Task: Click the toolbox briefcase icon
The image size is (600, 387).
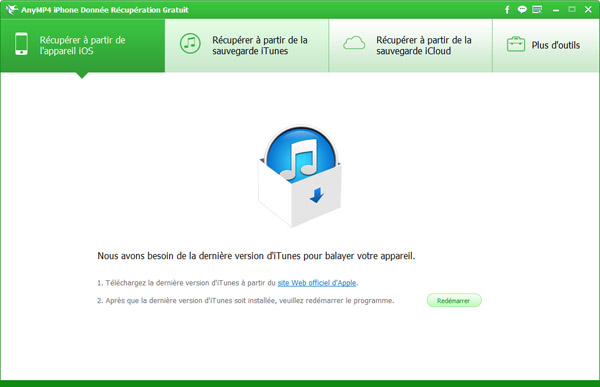Action: pos(516,44)
